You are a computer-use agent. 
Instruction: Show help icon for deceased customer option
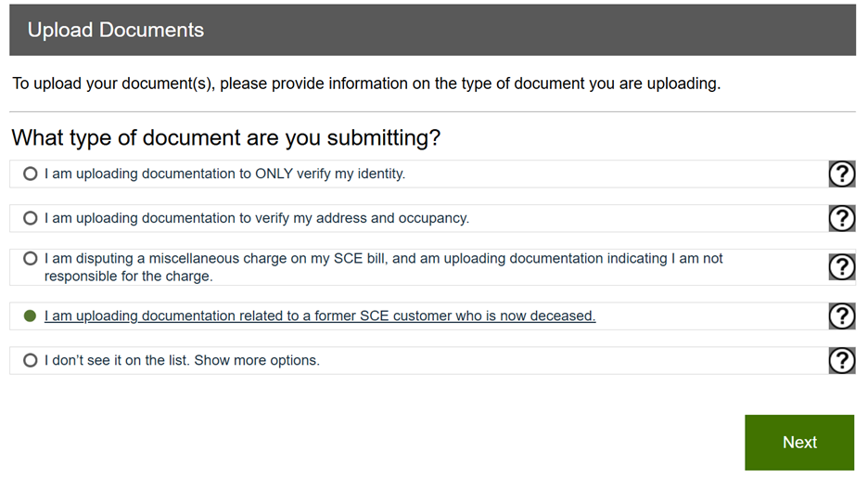coord(841,316)
